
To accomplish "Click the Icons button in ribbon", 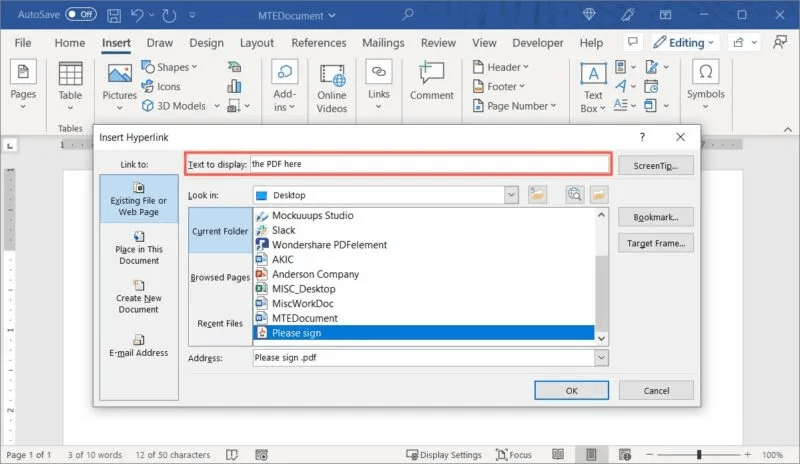I will 161,86.
